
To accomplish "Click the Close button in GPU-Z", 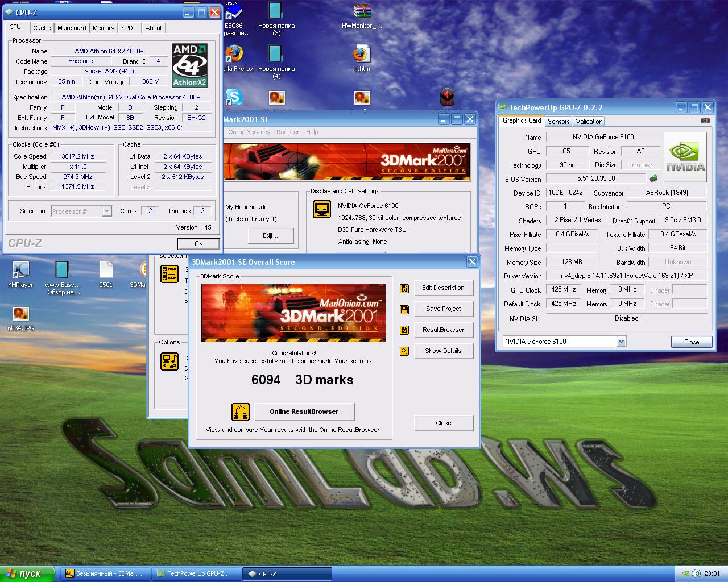I will pos(692,342).
